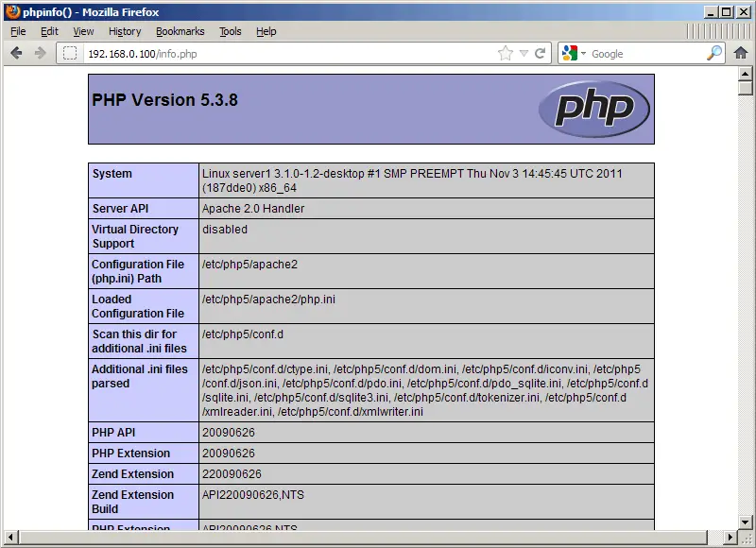Image resolution: width=756 pixels, height=548 pixels.
Task: Go back using the back arrow
Action: [x=16, y=53]
